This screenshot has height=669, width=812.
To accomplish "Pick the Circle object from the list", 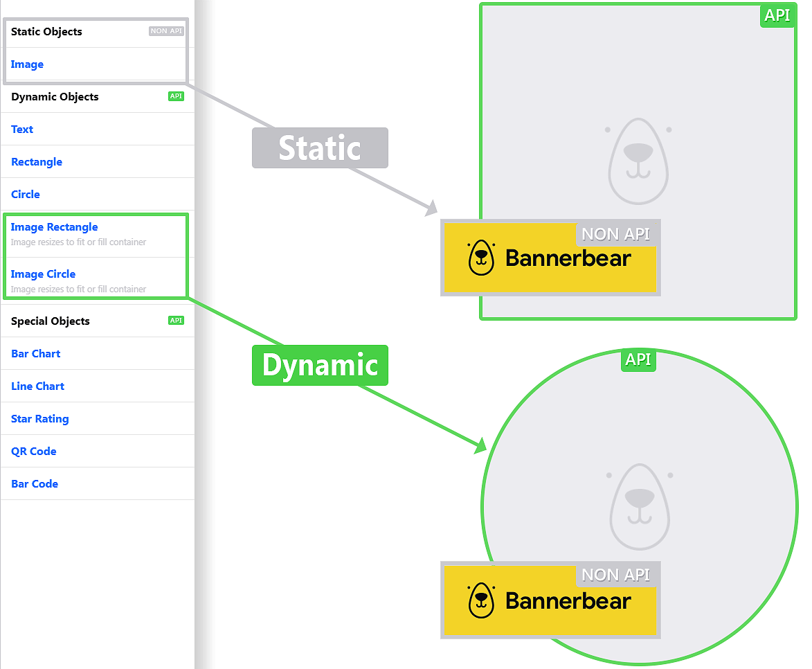I will [x=26, y=195].
